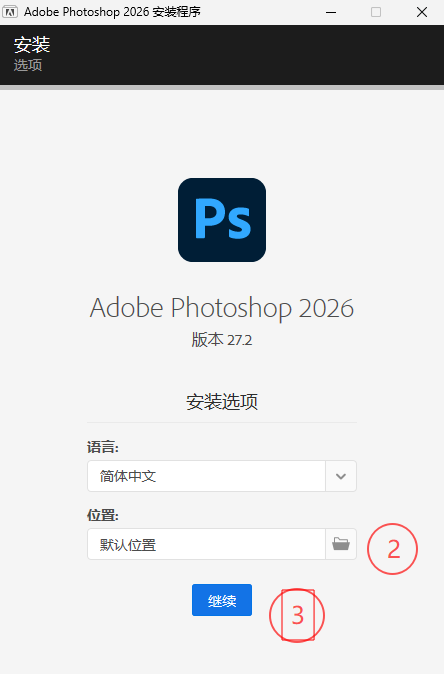Click the Photoshop Ps logo
This screenshot has height=674, width=444.
(222, 220)
